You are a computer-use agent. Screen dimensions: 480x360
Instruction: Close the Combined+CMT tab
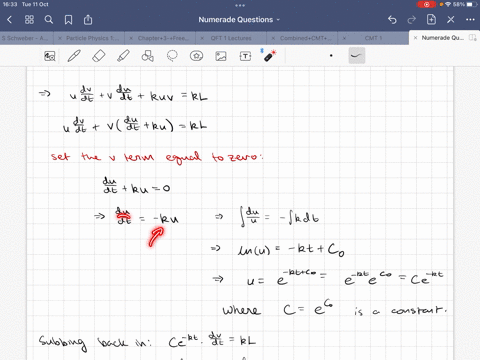[273, 38]
